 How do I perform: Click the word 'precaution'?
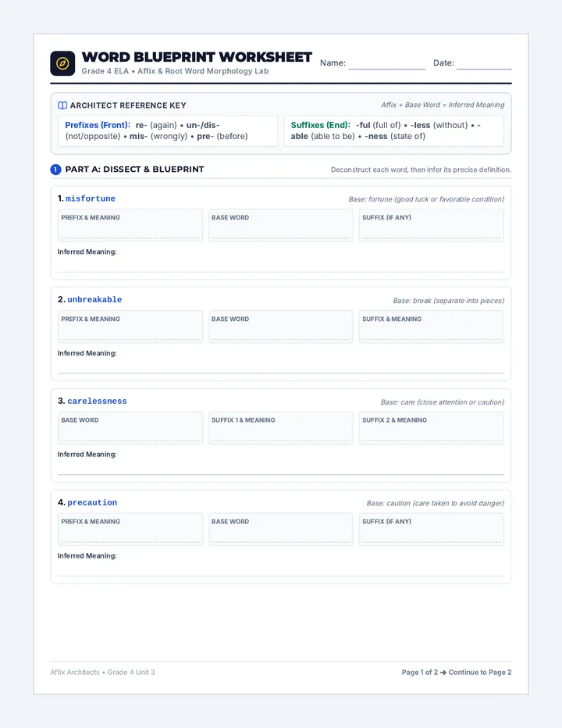92,502
